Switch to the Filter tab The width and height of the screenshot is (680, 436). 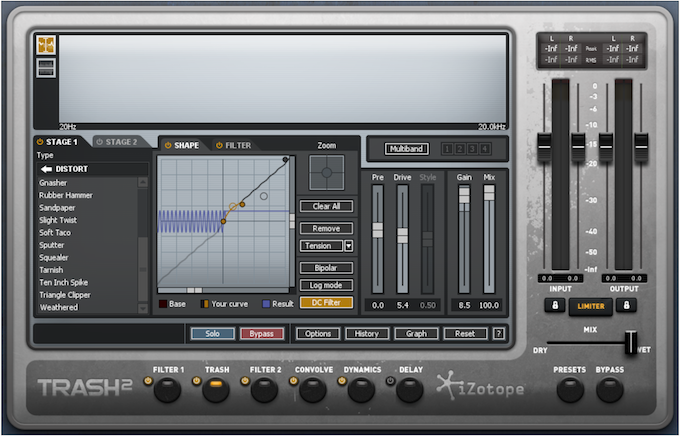(238, 145)
